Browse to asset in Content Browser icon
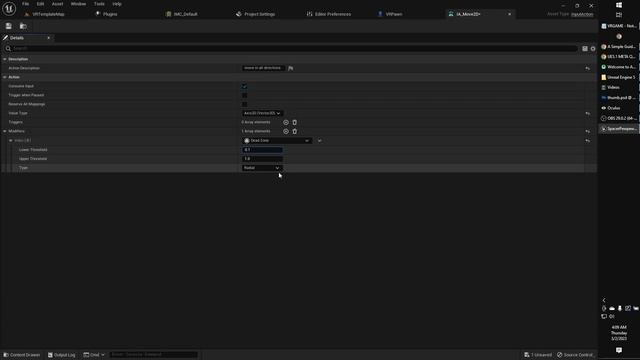The height and width of the screenshot is (360, 640). (23, 26)
